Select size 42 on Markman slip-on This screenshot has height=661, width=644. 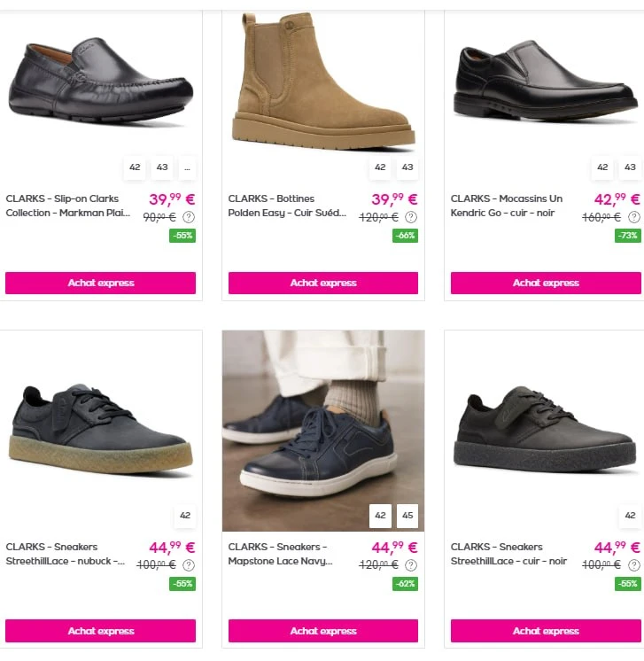click(x=135, y=167)
